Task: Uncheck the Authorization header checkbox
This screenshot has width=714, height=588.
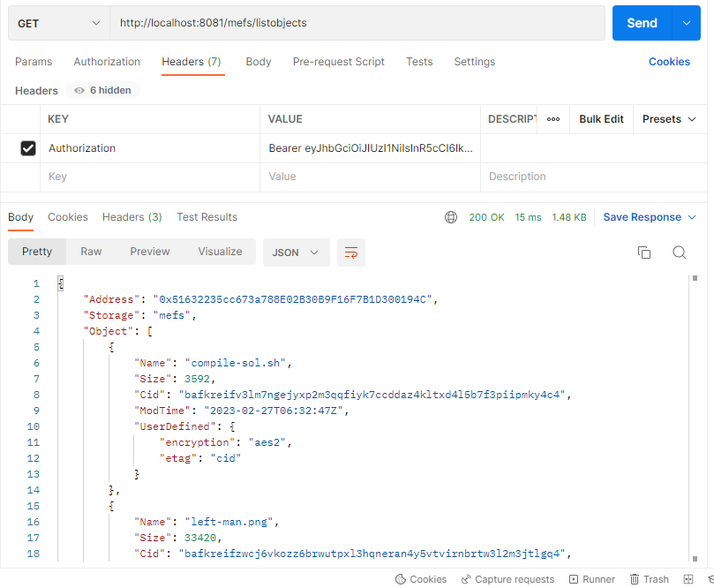Action: pyautogui.click(x=28, y=148)
